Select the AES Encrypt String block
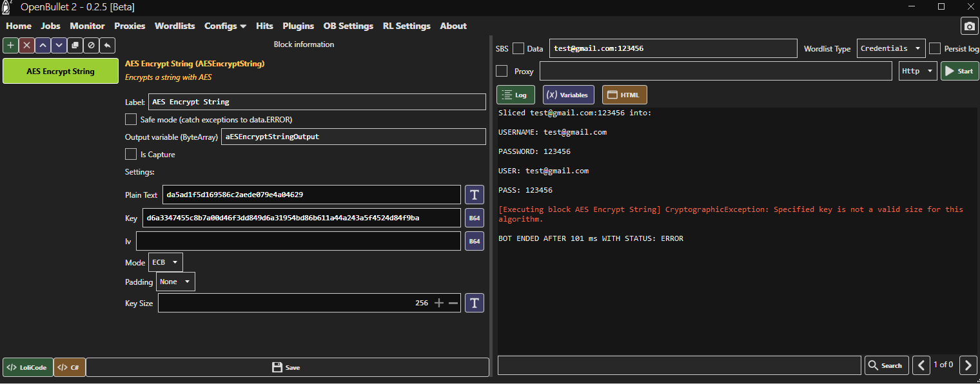980x384 pixels. point(61,72)
